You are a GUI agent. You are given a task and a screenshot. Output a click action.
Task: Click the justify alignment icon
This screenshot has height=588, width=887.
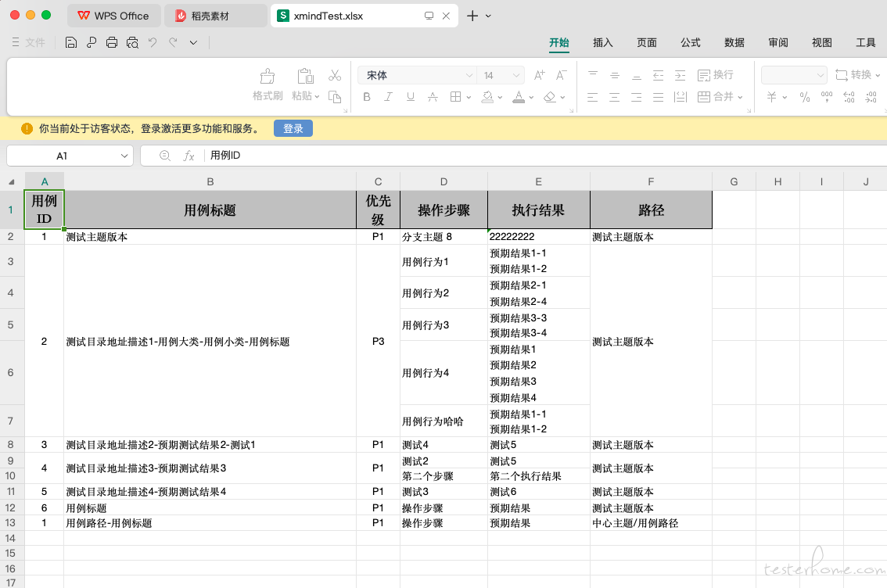tap(659, 97)
